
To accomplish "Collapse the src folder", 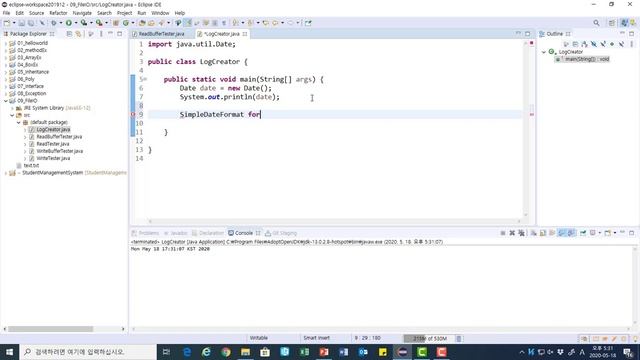I will pyautogui.click(x=12, y=115).
